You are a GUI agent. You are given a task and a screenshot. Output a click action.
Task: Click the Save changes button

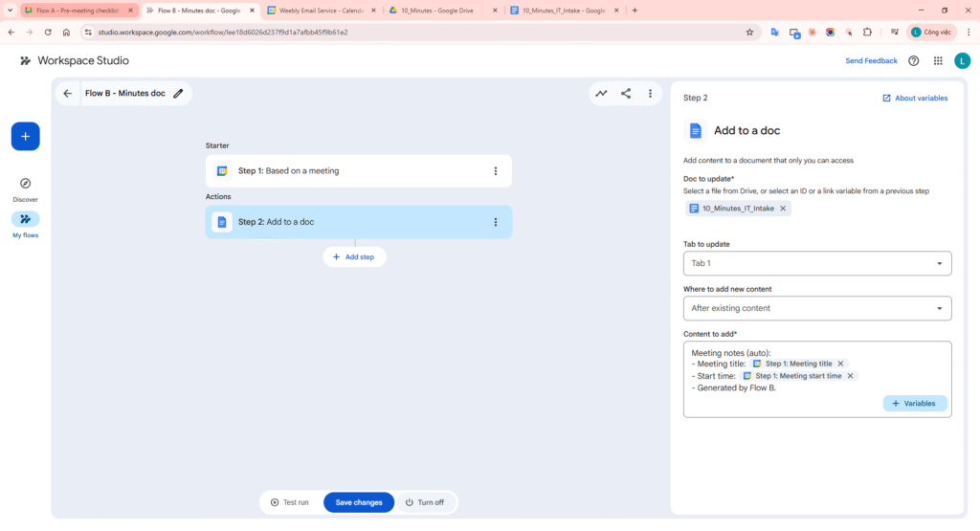click(359, 502)
